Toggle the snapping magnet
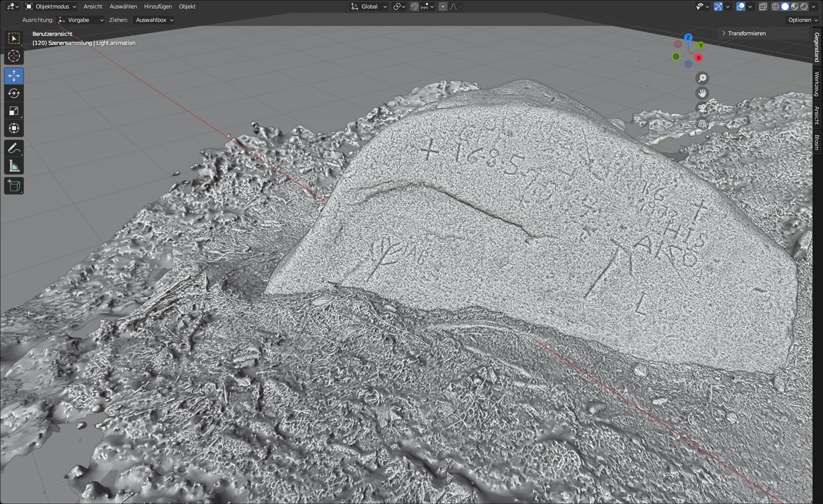The image size is (823, 504). point(414,6)
